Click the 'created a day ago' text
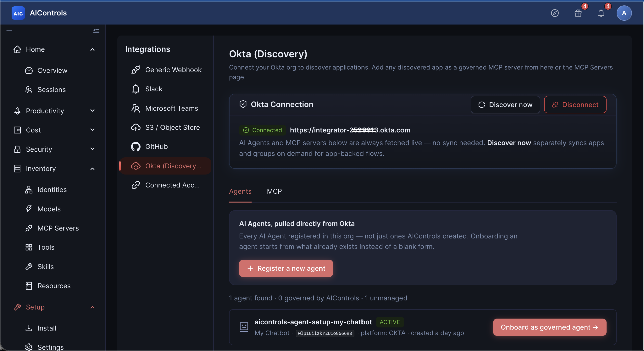Screen dimensions: 644x351 tap(437, 333)
